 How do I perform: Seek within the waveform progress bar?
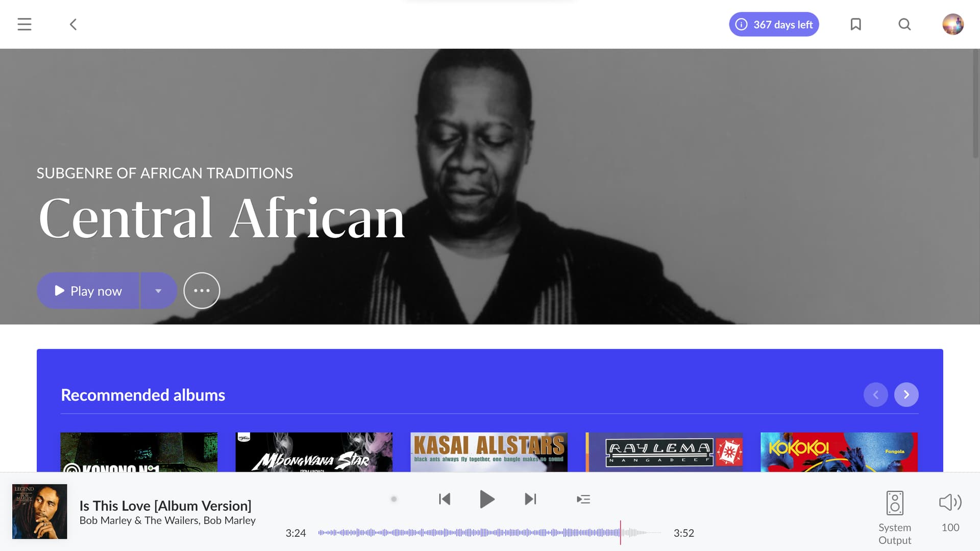pyautogui.click(x=490, y=533)
